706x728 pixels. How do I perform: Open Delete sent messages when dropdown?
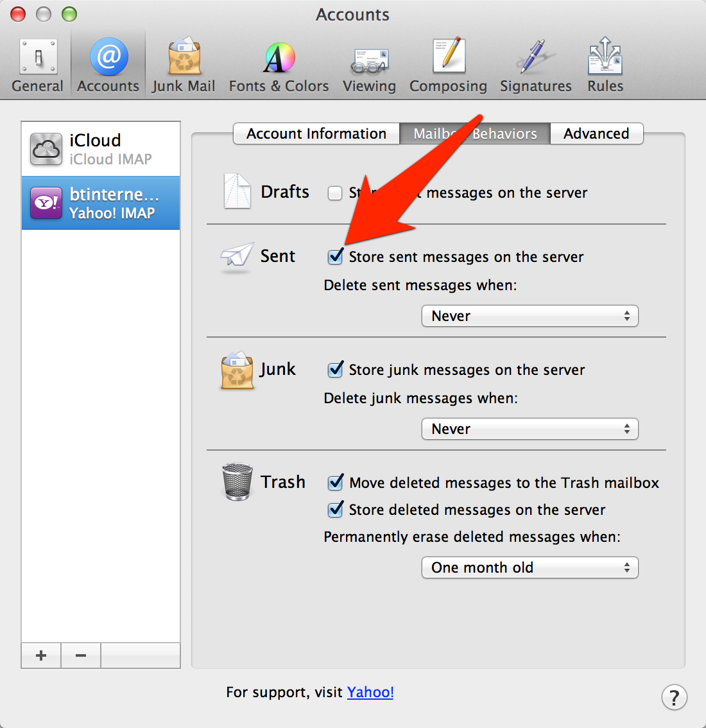tap(529, 316)
